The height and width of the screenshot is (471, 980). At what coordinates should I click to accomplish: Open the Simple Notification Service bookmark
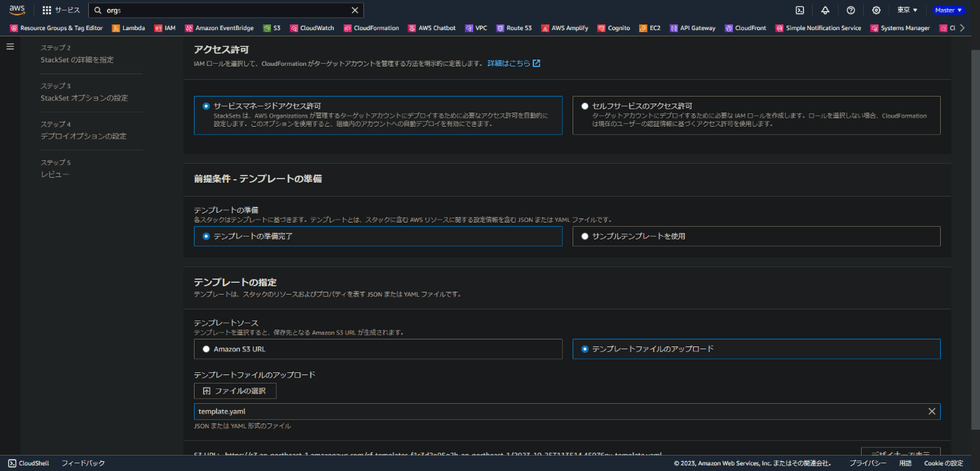[818, 28]
